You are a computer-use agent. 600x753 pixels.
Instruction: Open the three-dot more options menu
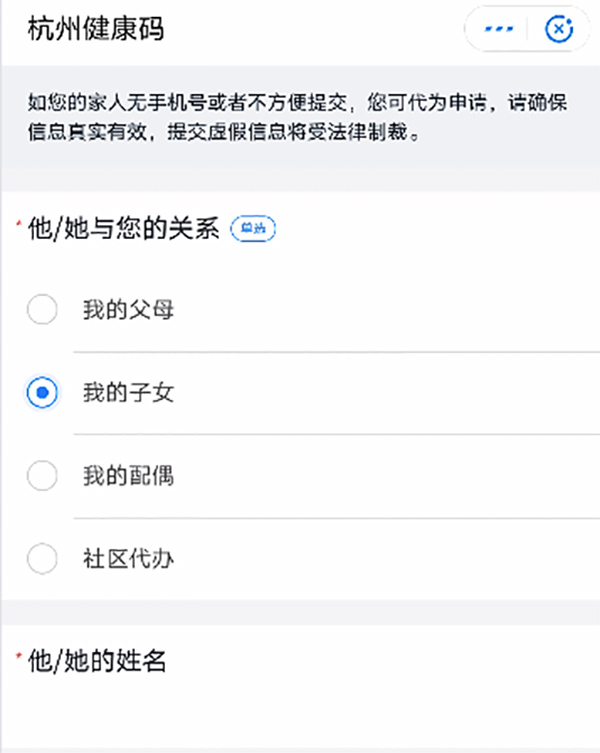[499, 29]
